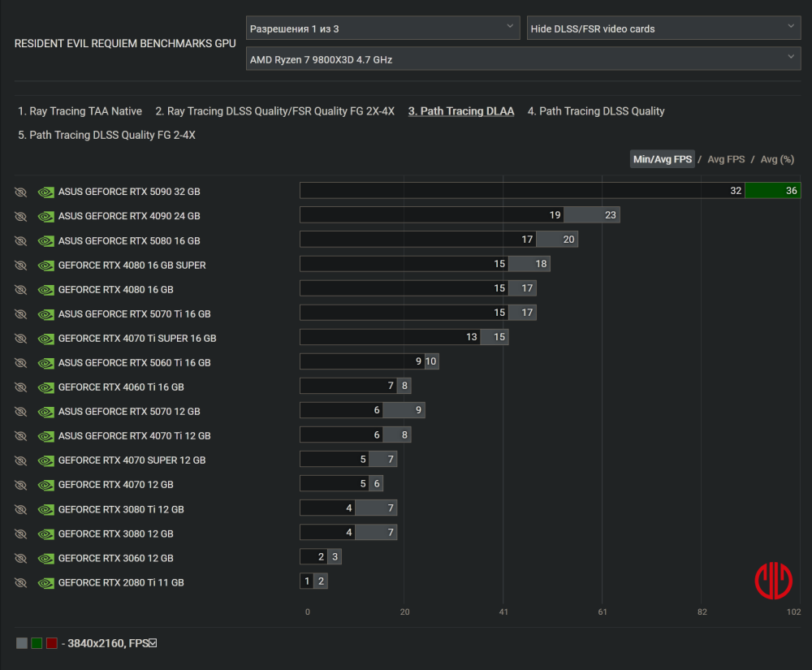The height and width of the screenshot is (670, 812).
Task: Switch chart view to Avg (%)
Action: pyautogui.click(x=777, y=159)
